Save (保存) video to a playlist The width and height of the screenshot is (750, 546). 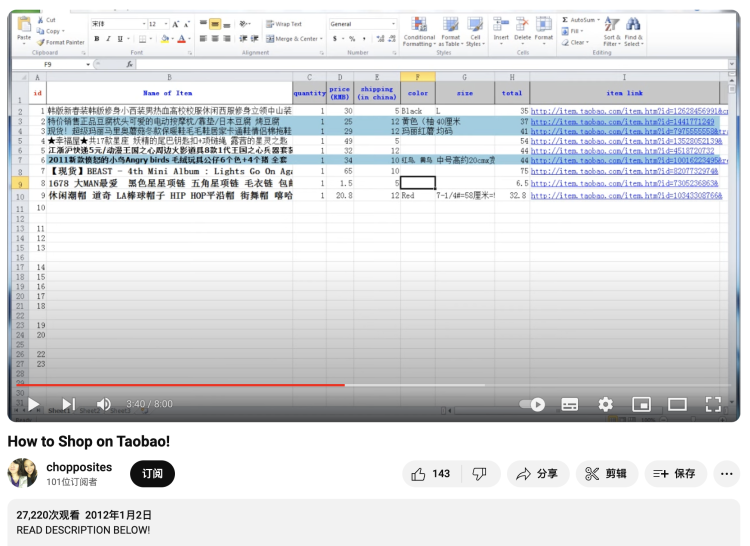click(x=675, y=474)
